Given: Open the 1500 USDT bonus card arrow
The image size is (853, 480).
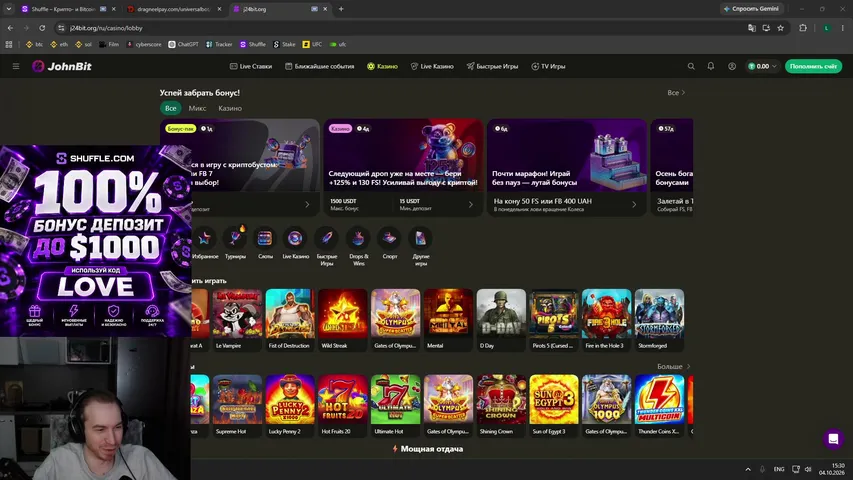Looking at the screenshot, I should [471, 205].
